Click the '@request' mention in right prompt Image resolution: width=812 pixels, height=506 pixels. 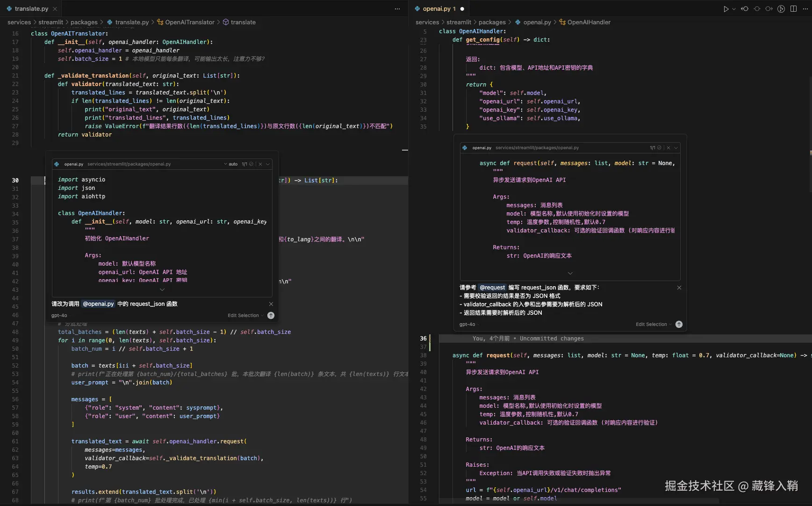[492, 288]
